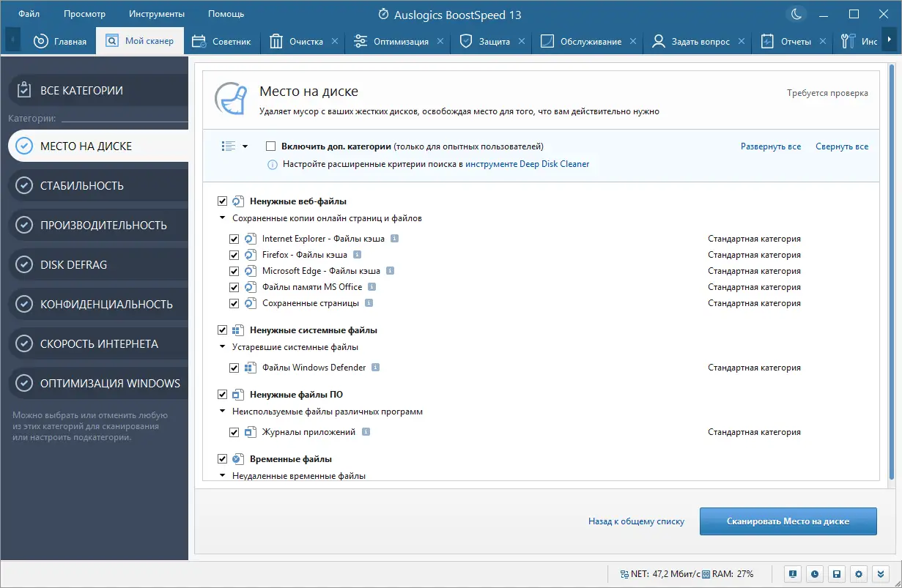Screen dimensions: 902x588
Task: Click the floppy disk save icon
Action: point(838,573)
